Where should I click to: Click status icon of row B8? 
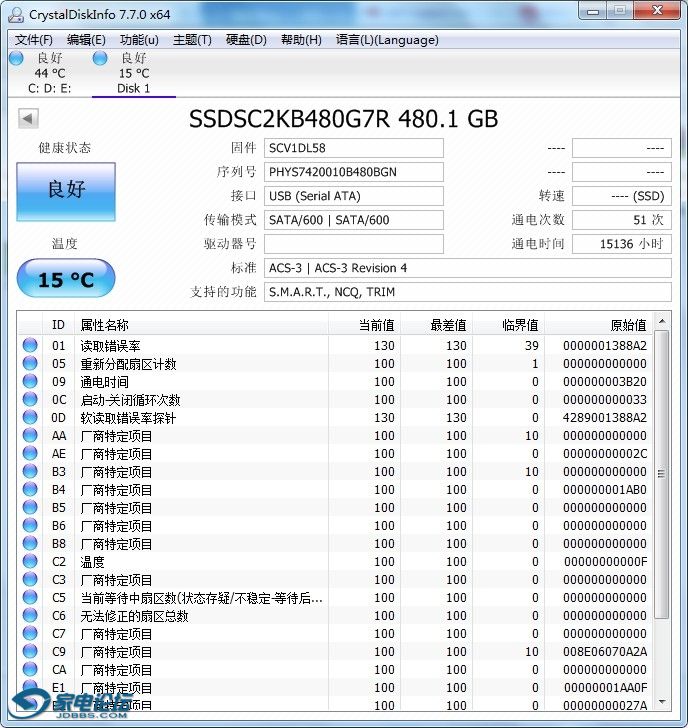click(x=30, y=543)
